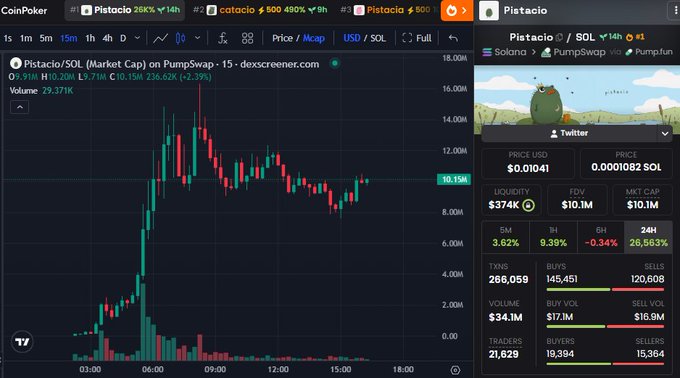Image resolution: width=680 pixels, height=378 pixels.
Task: Click the PumpSwap DEX link
Action: [x=573, y=52]
